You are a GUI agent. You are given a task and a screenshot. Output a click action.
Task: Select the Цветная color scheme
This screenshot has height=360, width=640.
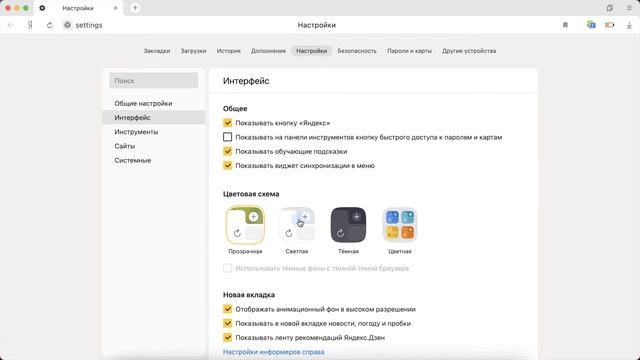(400, 225)
